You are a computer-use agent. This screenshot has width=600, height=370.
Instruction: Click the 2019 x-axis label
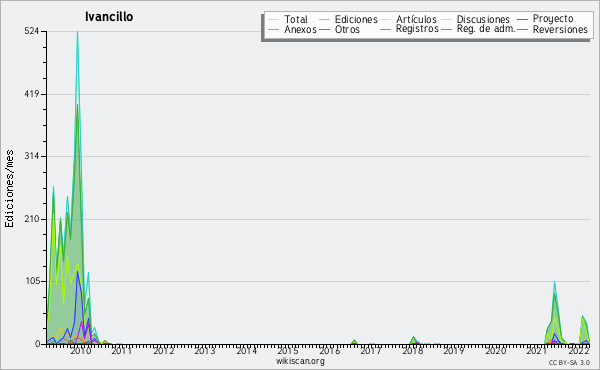click(x=454, y=350)
